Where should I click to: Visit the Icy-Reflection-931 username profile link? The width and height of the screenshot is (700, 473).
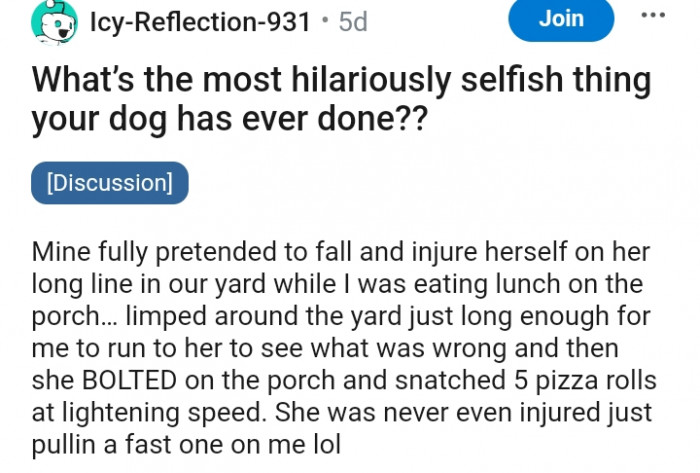tap(200, 21)
